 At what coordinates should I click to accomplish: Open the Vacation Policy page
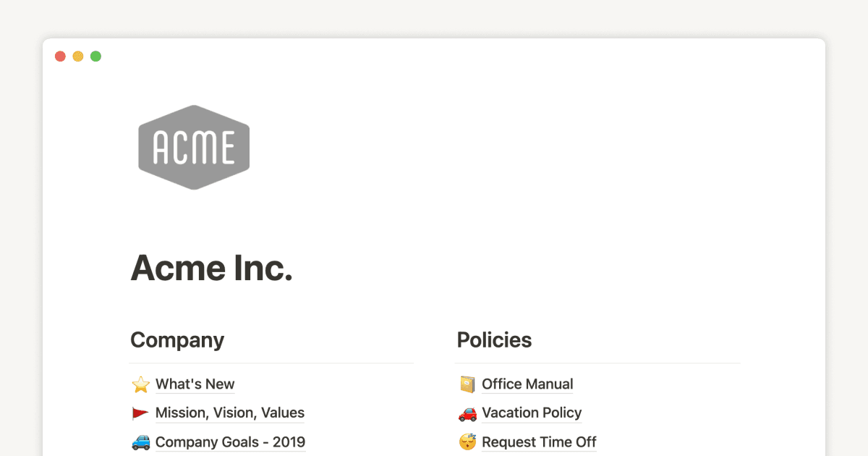(532, 413)
